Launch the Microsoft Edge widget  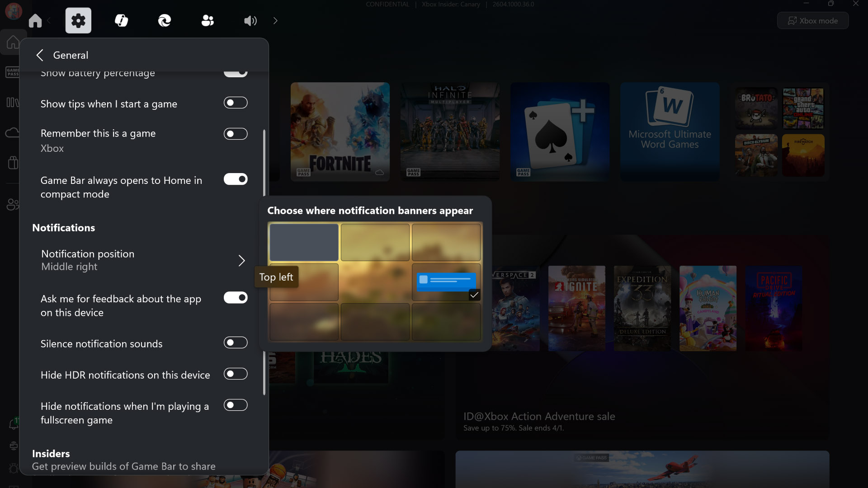pos(164,20)
